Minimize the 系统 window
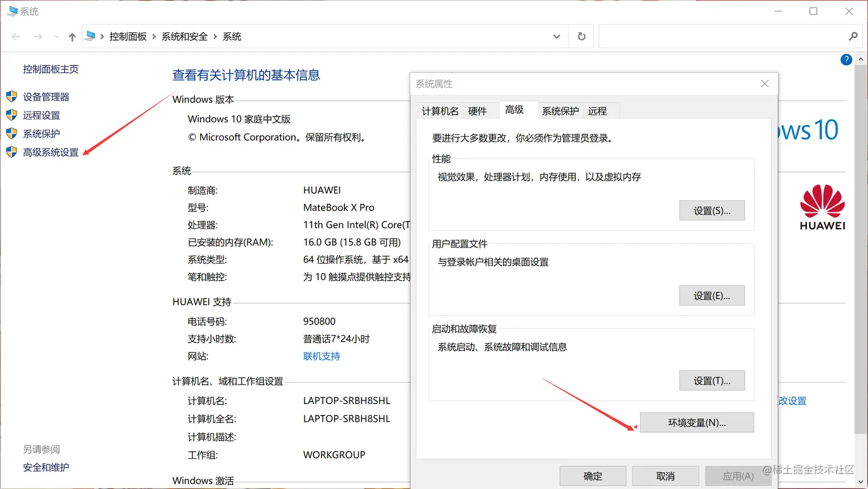Viewport: 868px width, 489px height. click(778, 11)
